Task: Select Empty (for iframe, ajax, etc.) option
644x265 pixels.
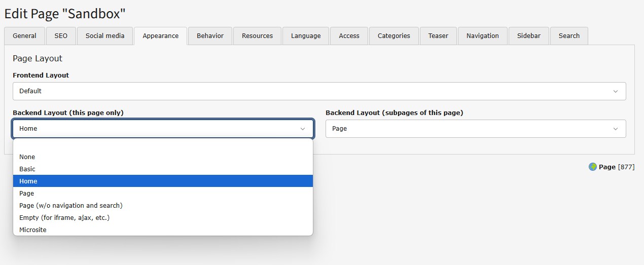Action: [x=163, y=218]
